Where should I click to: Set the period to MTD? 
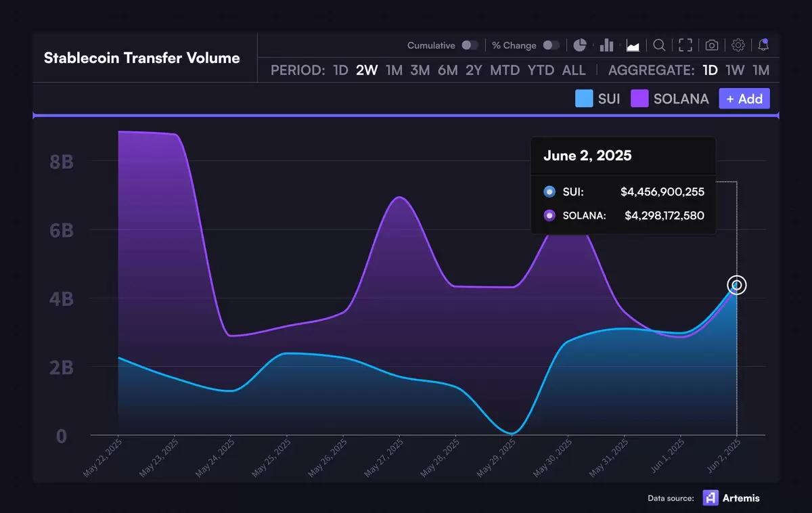tap(505, 70)
